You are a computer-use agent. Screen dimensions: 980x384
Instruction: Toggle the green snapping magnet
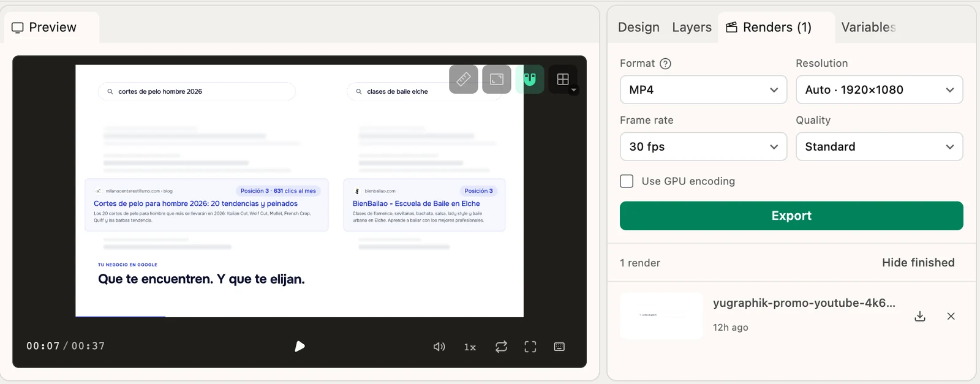530,79
